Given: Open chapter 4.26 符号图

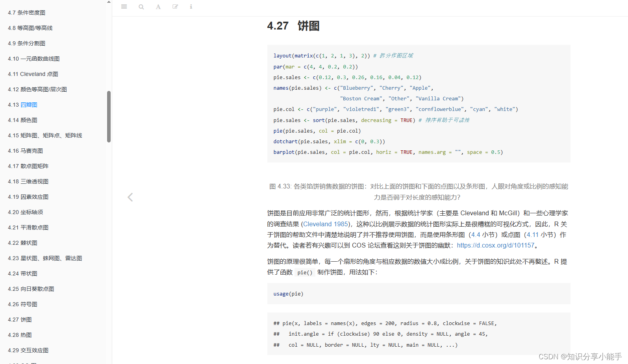Looking at the screenshot, I should (x=22, y=304).
